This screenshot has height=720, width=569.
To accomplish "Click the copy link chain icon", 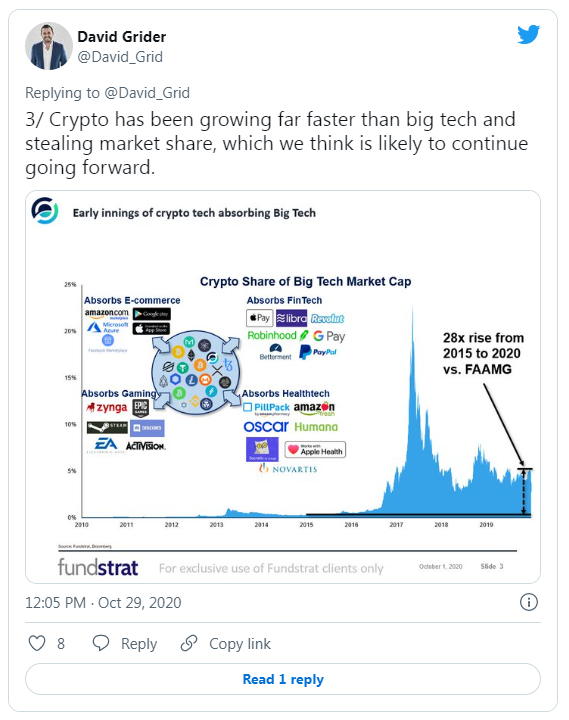I will coord(189,643).
